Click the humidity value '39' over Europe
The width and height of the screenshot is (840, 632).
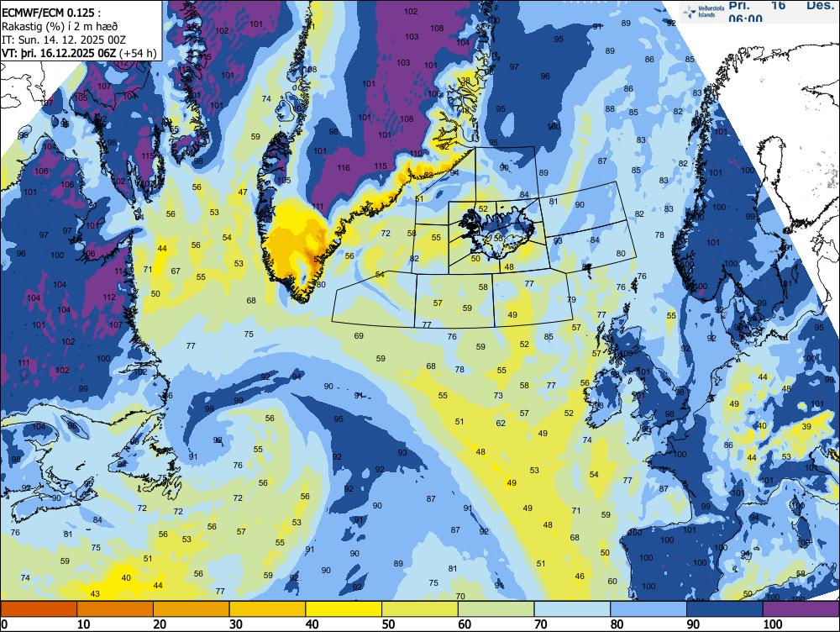pos(806,426)
